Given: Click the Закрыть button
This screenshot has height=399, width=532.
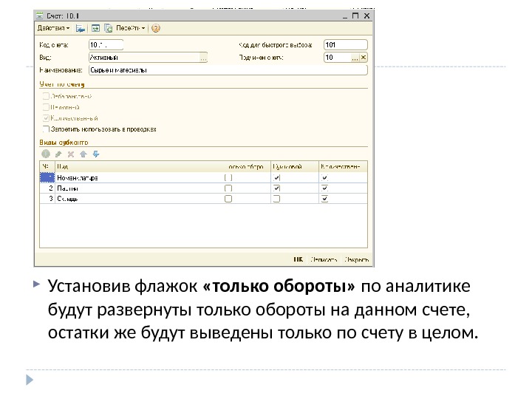Looking at the screenshot, I should 357,259.
